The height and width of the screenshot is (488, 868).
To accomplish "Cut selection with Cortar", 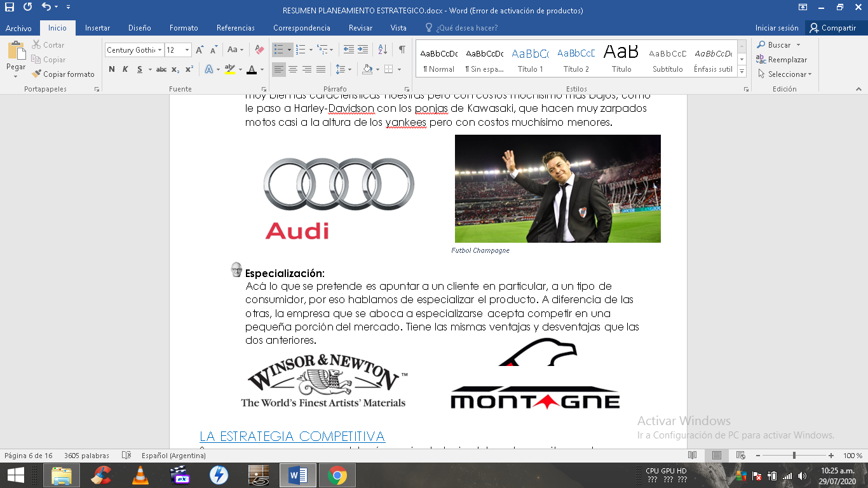I will 48,45.
